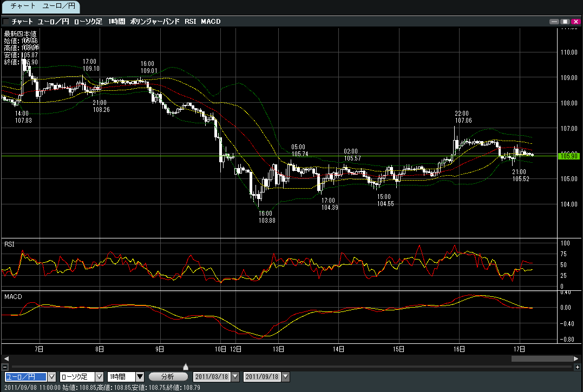This screenshot has height=392, width=583.
Task: Open the 1時間 timeframe dropdown
Action: click(140, 377)
